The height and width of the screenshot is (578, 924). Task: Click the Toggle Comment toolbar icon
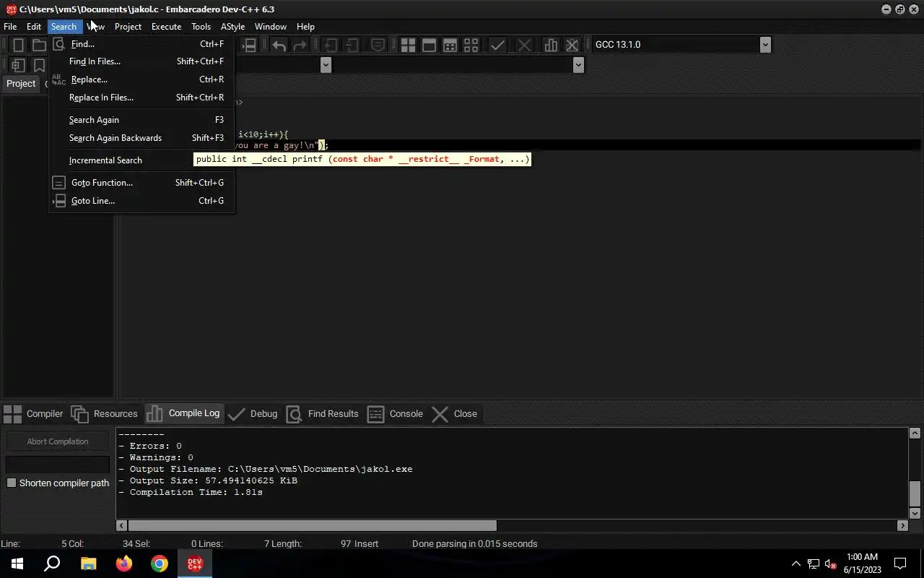coord(378,45)
